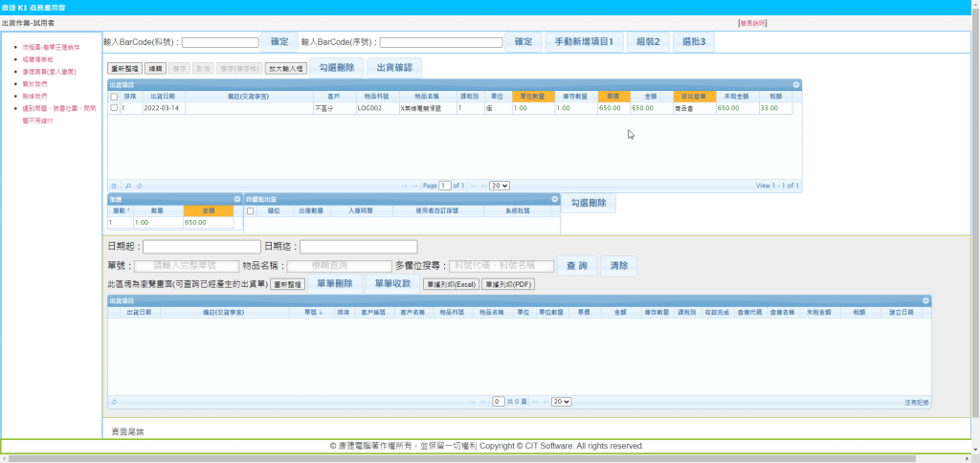
Task: Tick the checkbox for row 1 (LOC002)
Action: pos(114,108)
